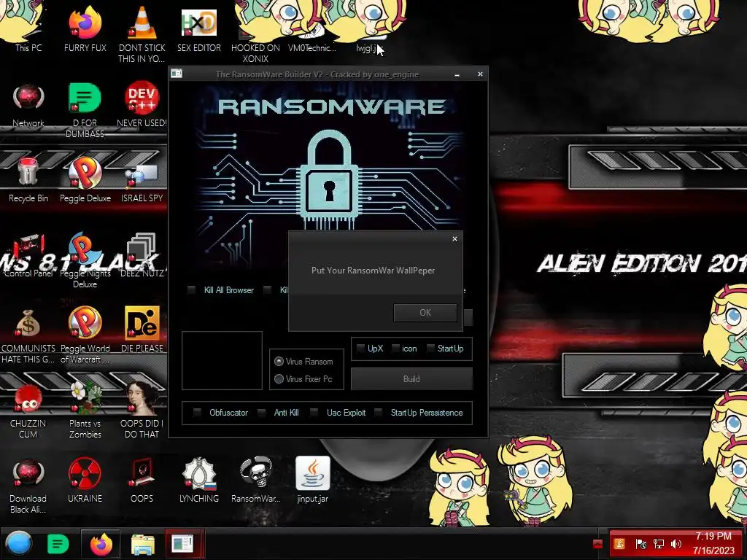Select the Virus Fixer Pc radio button
Image resolution: width=747 pixels, height=560 pixels.
(x=279, y=378)
